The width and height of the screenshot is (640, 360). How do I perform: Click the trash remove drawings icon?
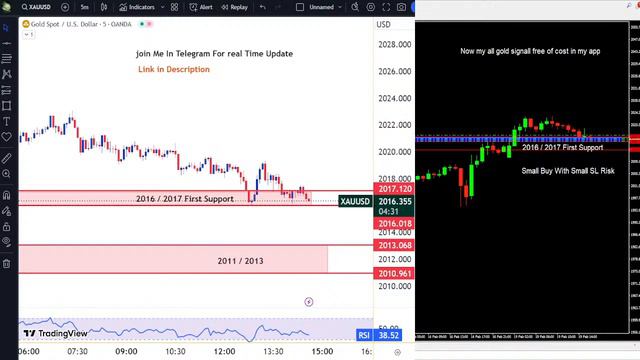coord(6,264)
